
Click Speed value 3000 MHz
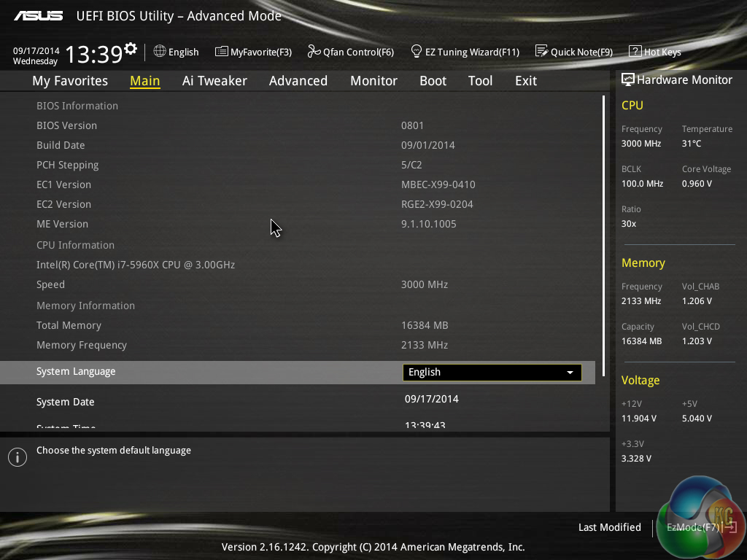click(x=424, y=284)
